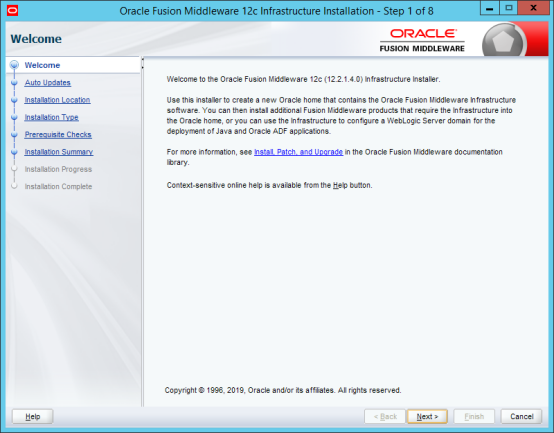Screen dimensions: 554x433
Task: Click the Installation Type step bullet icon
Action: pyautogui.click(x=14, y=117)
